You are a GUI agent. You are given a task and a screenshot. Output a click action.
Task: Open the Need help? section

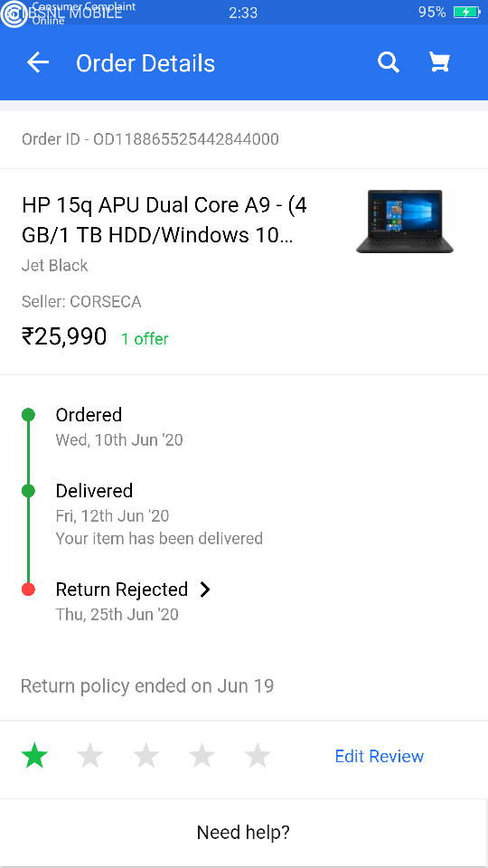[x=243, y=832]
